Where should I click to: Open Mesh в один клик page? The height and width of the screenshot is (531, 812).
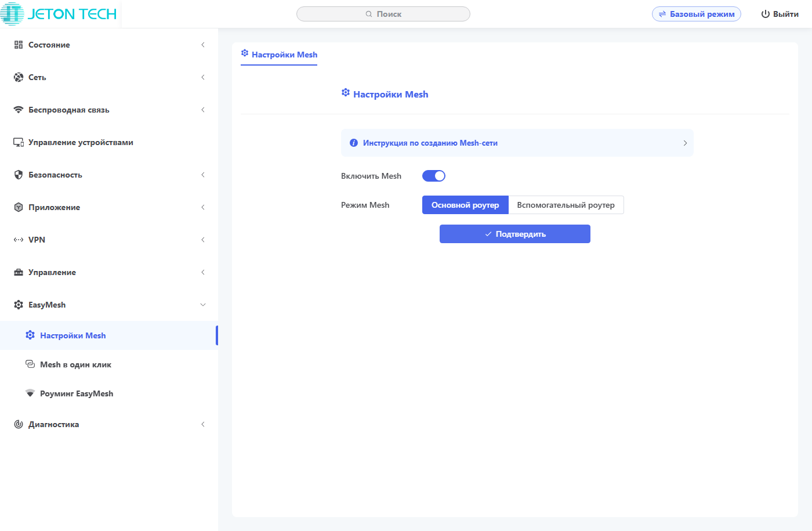75,364
